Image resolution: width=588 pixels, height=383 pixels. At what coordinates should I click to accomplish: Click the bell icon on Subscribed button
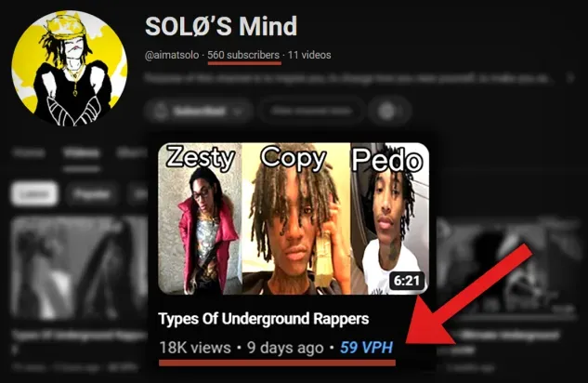pyautogui.click(x=161, y=111)
